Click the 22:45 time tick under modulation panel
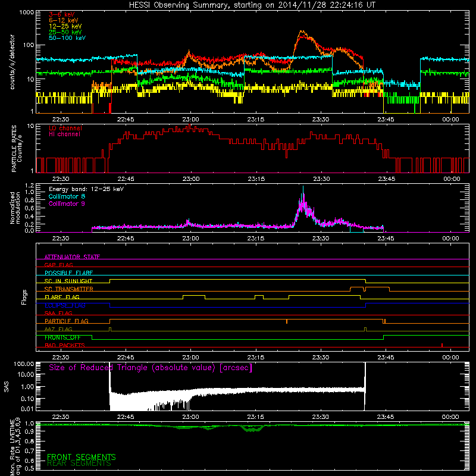476x476 pixels. [x=126, y=239]
